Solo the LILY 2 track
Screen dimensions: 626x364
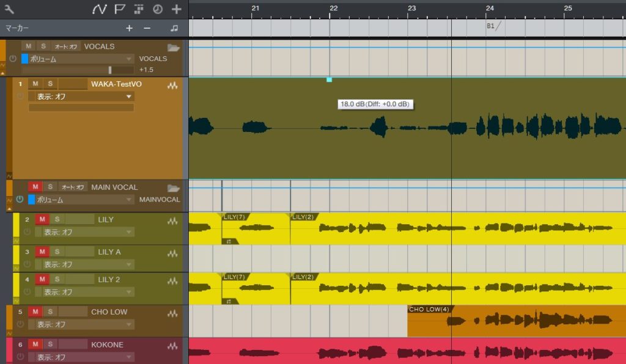tap(57, 279)
